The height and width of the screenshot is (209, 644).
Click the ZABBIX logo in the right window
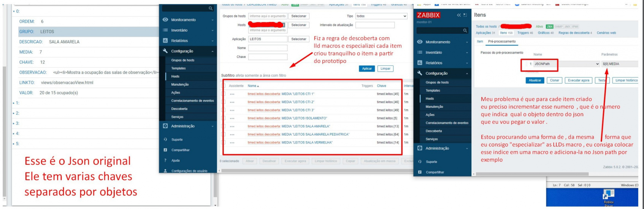point(428,15)
